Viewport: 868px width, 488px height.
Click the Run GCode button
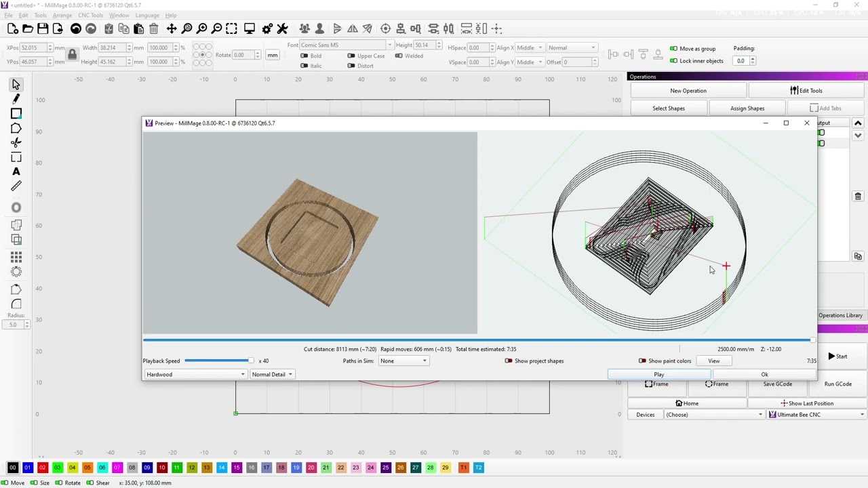click(838, 384)
